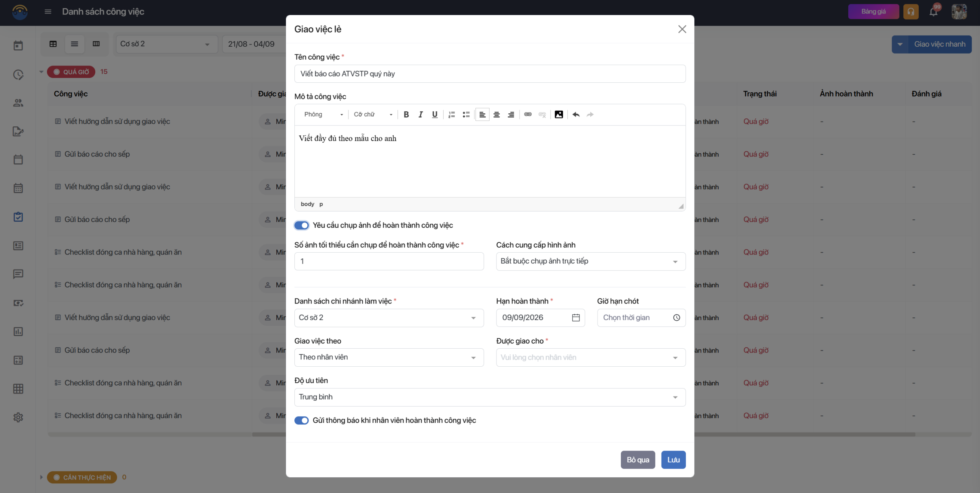Click the insert image icon
The width and height of the screenshot is (980, 493).
click(x=559, y=114)
